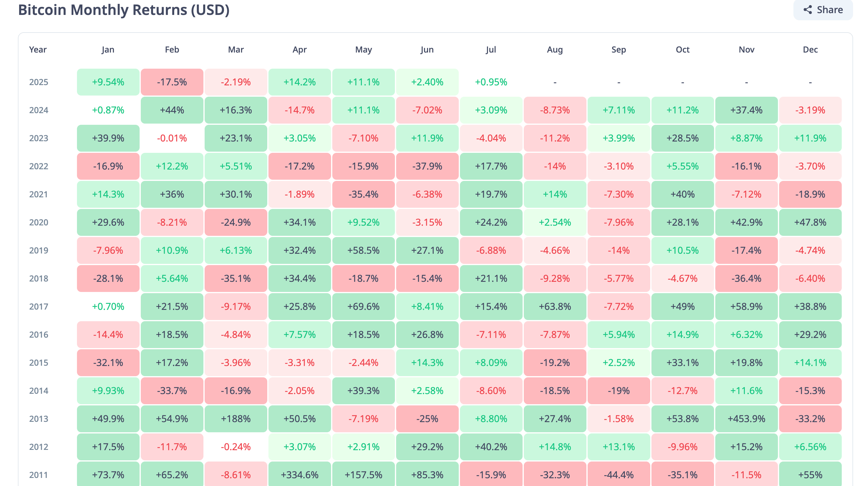
Task: Click the Share button label
Action: (830, 10)
